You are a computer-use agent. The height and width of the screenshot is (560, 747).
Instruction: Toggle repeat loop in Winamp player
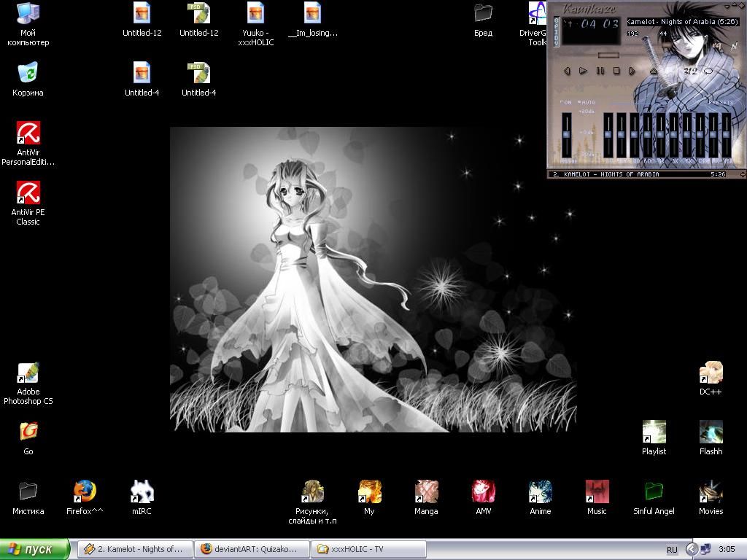coord(708,71)
